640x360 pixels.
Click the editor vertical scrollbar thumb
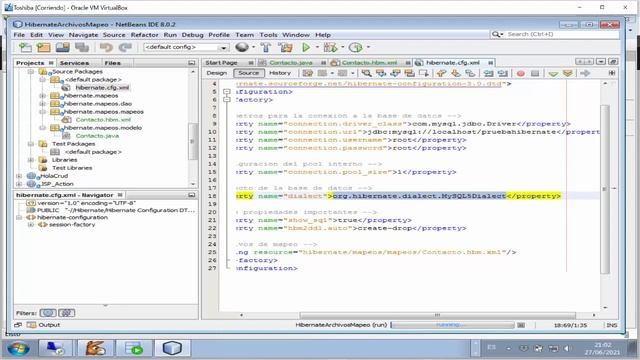[x=605, y=189]
